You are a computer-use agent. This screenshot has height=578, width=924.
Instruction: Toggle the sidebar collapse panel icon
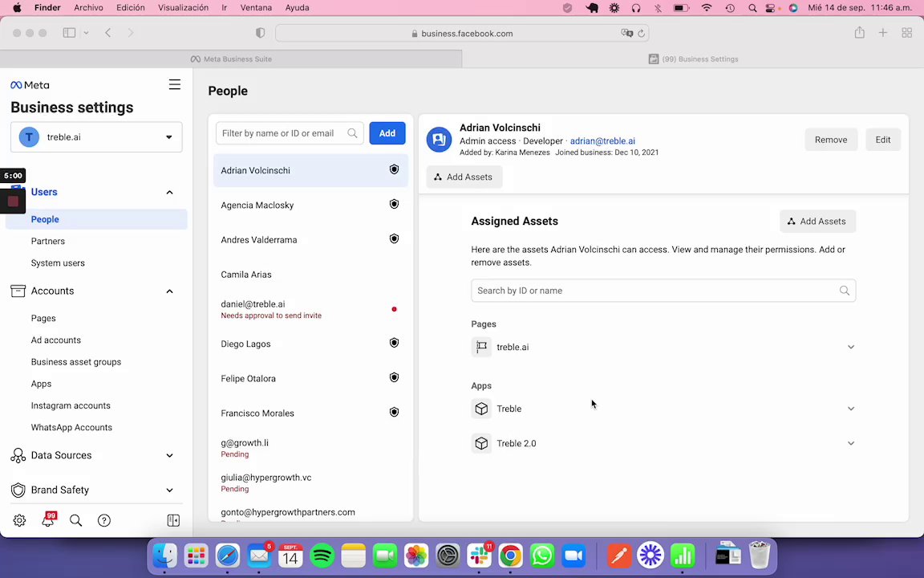tap(173, 520)
